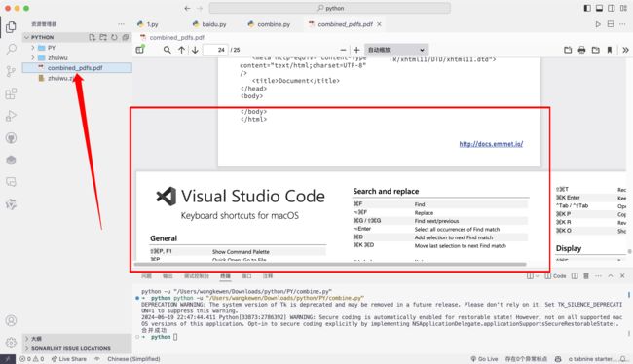Viewport: 633px width, 364px height.
Task: Toggle bottom panel layout
Action: tap(600, 8)
